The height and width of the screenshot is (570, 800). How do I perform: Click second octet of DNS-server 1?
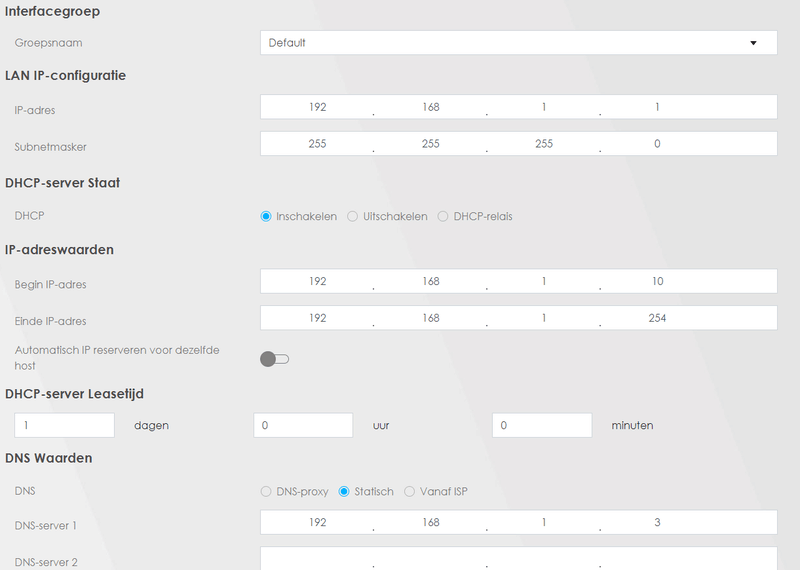coord(431,522)
